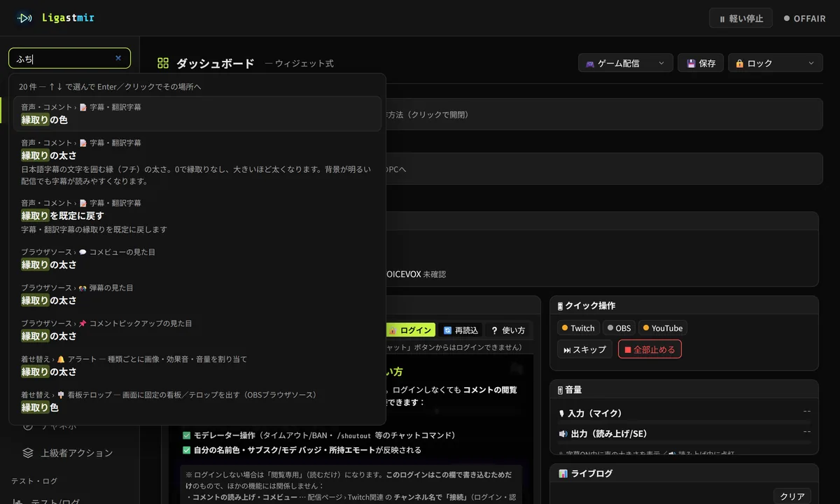Click the スキップ skip button
The width and height of the screenshot is (840, 504).
point(585,349)
